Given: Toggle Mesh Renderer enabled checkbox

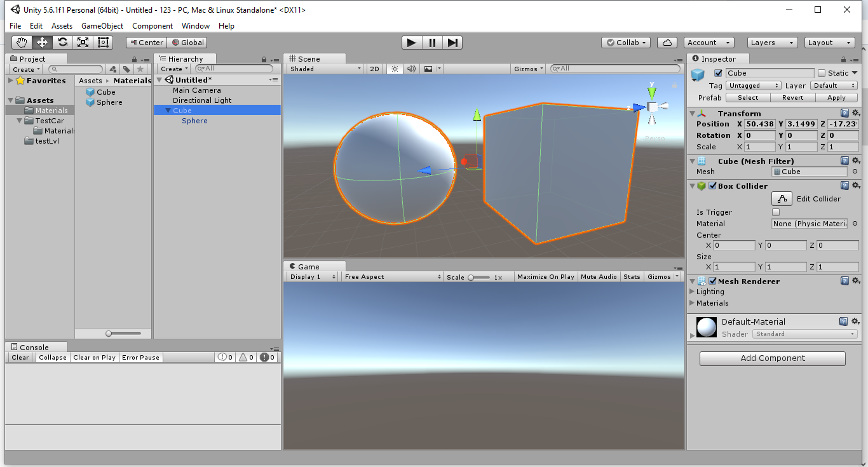Looking at the screenshot, I should [713, 281].
